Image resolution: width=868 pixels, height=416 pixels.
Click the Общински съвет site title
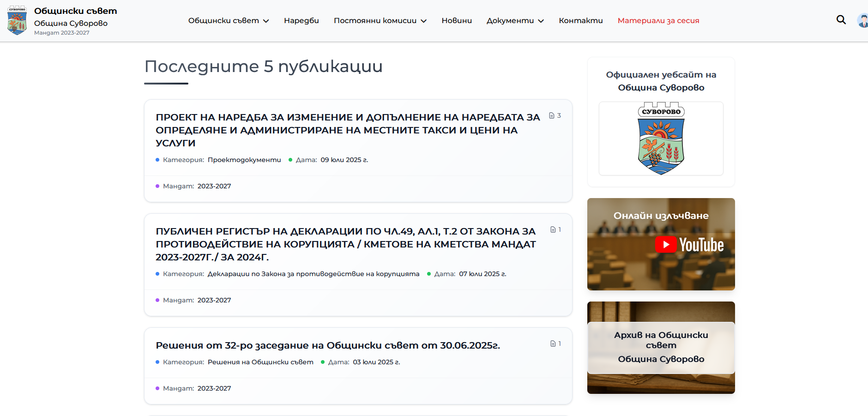pos(76,11)
